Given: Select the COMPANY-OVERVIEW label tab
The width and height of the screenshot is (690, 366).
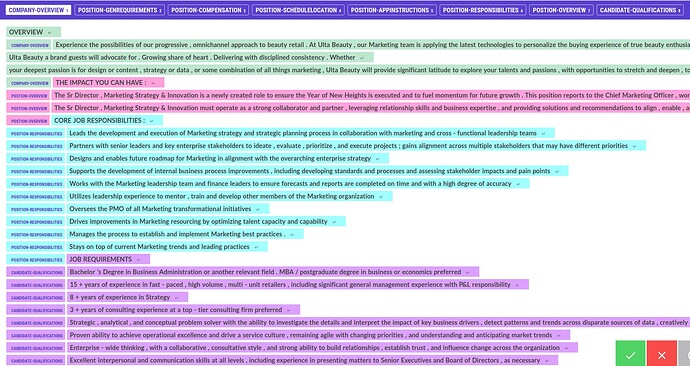Looking at the screenshot, I should pos(38,10).
